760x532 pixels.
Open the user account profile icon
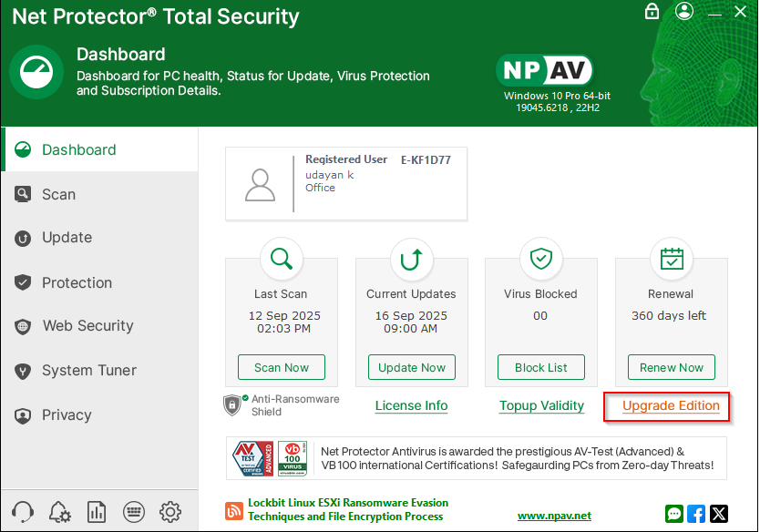(684, 11)
